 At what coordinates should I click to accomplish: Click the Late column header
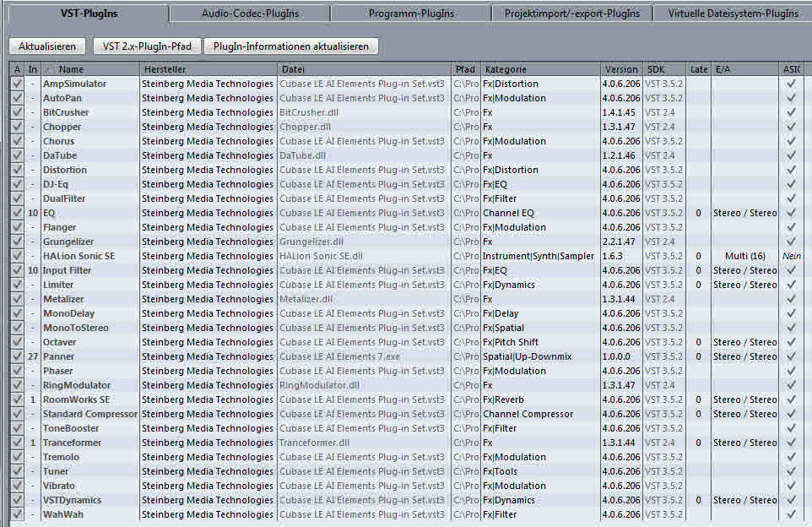pyautogui.click(x=699, y=69)
